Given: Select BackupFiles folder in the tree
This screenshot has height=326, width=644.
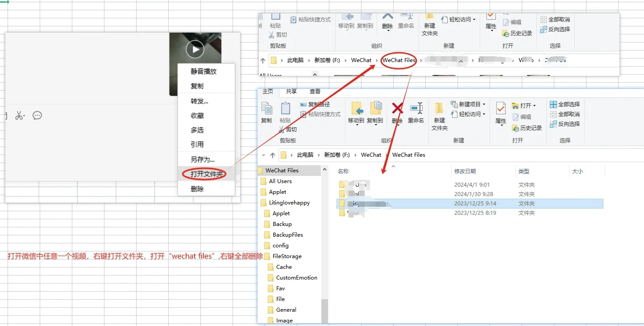Looking at the screenshot, I should point(287,235).
